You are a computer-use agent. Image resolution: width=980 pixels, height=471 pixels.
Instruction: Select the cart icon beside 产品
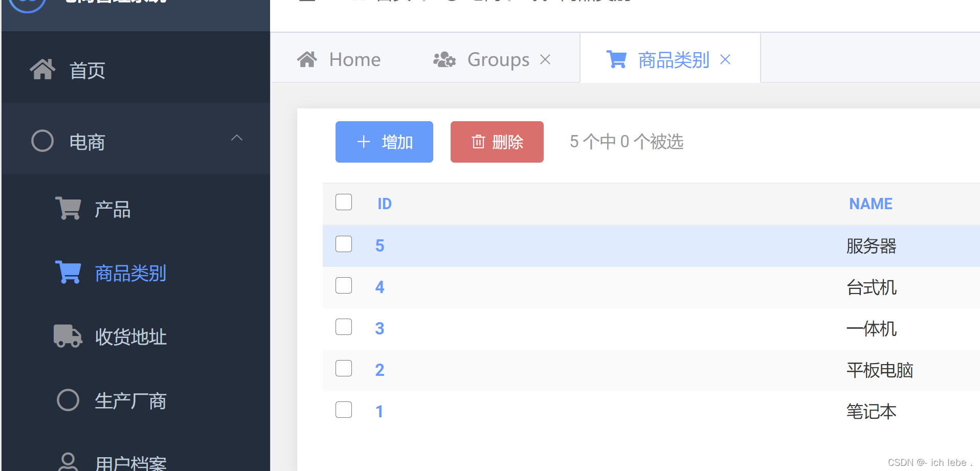click(x=68, y=208)
